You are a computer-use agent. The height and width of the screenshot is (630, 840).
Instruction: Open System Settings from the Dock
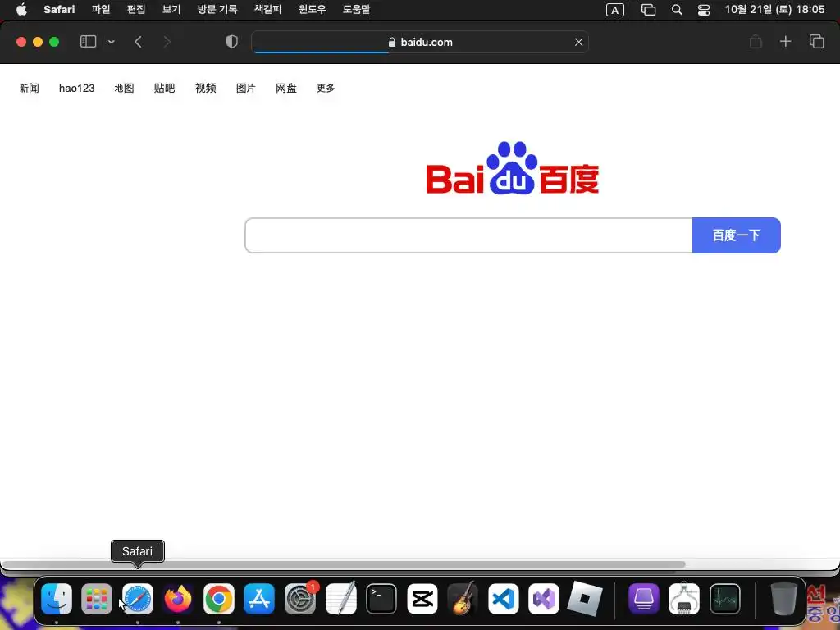(300, 598)
